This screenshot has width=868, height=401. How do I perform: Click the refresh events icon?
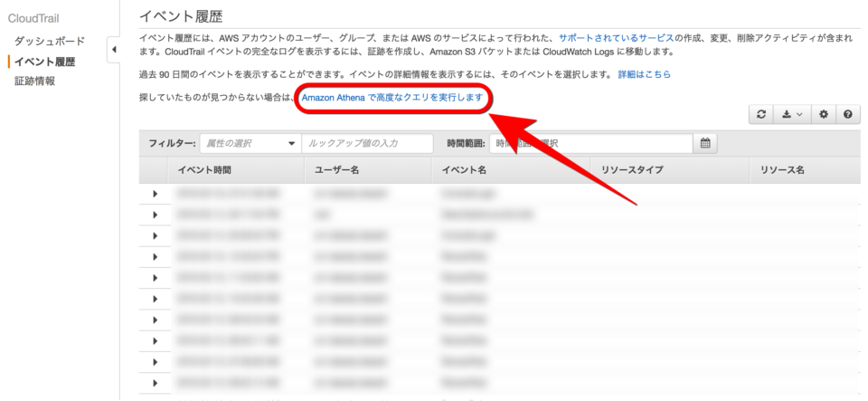762,115
